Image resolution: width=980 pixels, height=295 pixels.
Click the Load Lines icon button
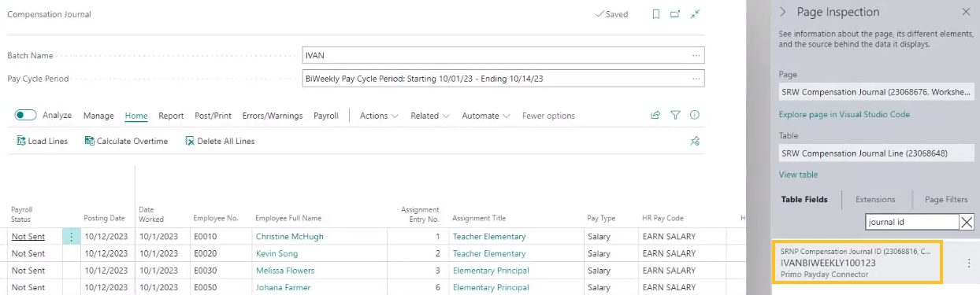pos(43,142)
